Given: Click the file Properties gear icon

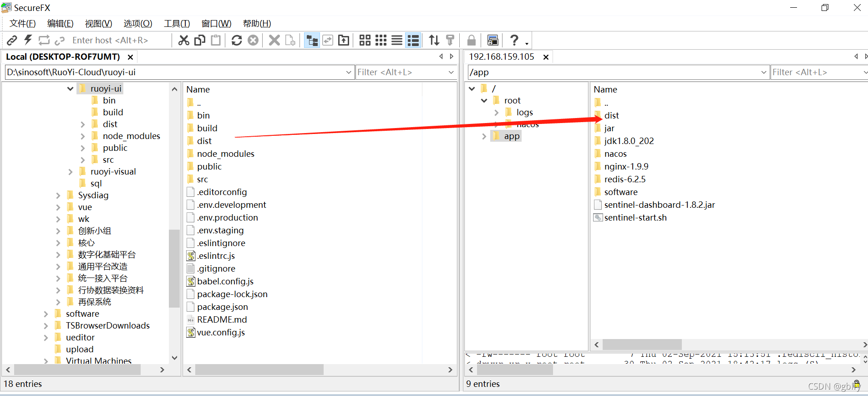Looking at the screenshot, I should click(x=290, y=40).
